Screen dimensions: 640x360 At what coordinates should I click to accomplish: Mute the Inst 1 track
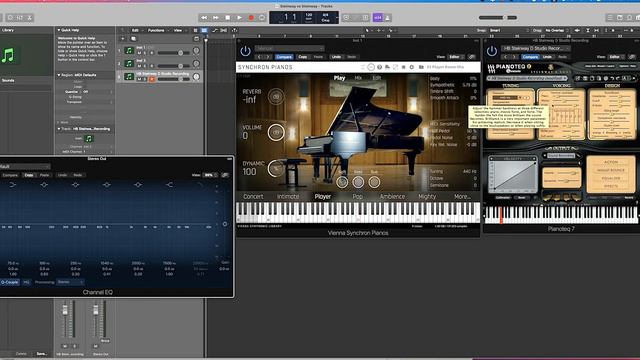click(139, 53)
